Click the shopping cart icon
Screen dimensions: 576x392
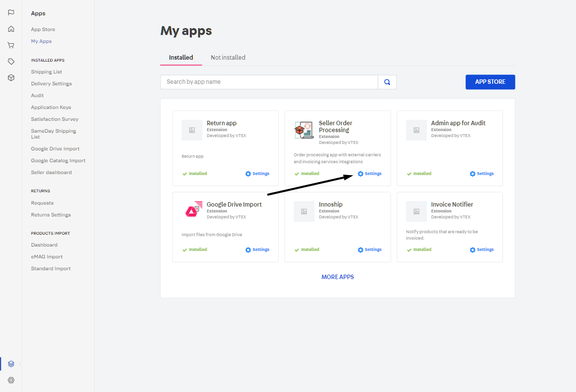pos(11,45)
